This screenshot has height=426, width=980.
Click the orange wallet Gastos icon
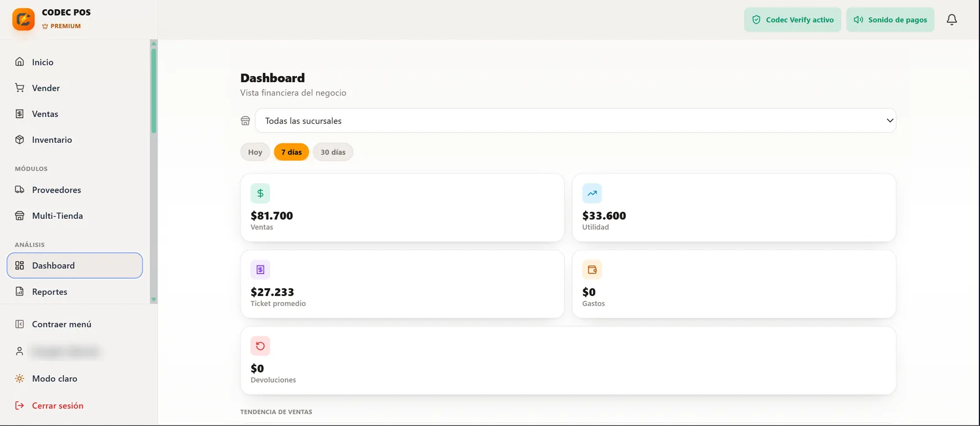coord(592,270)
